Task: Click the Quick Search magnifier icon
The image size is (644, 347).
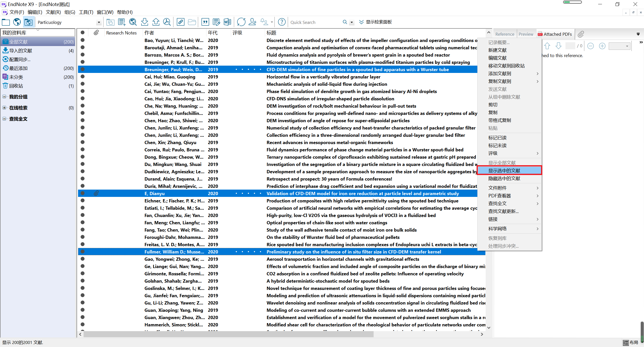Action: tap(345, 22)
